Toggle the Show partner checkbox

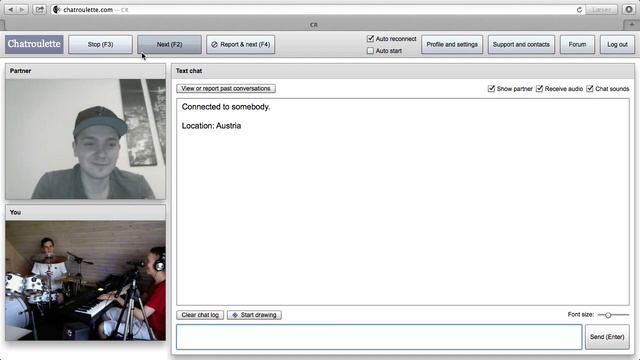click(491, 89)
